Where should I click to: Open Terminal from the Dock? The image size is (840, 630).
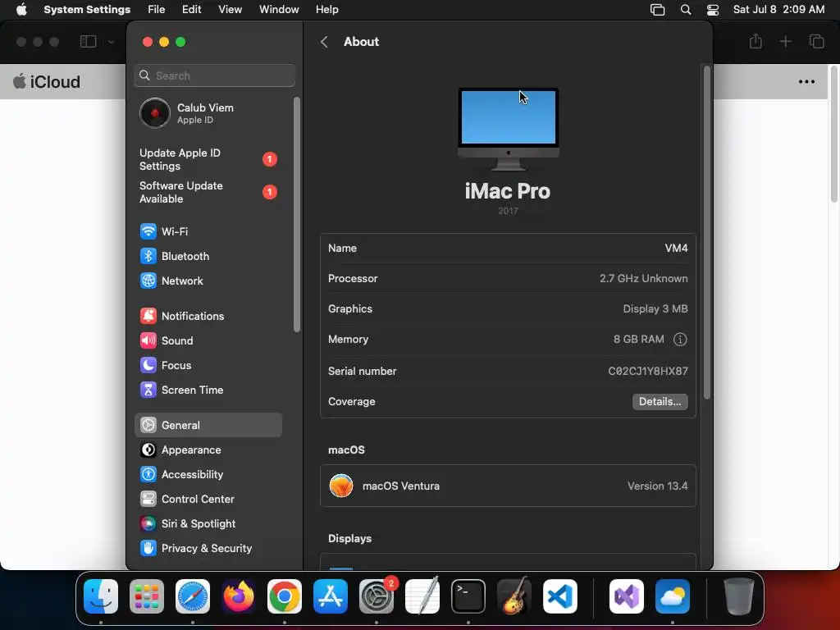(468, 596)
